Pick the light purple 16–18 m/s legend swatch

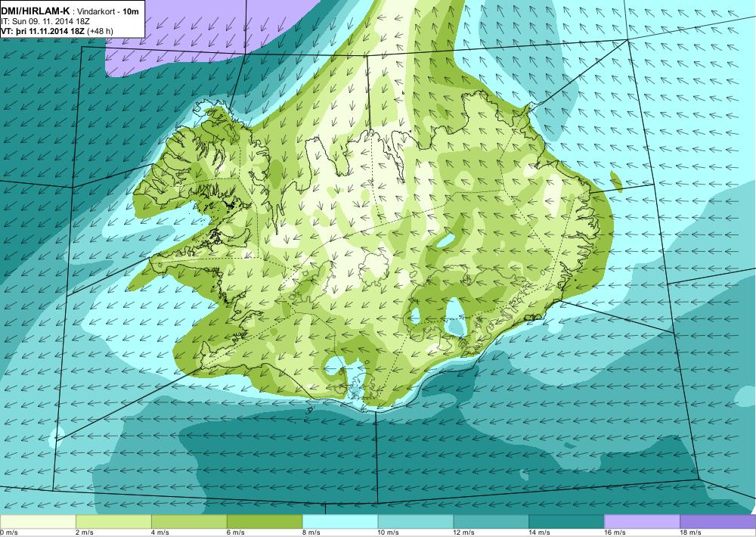(x=642, y=522)
